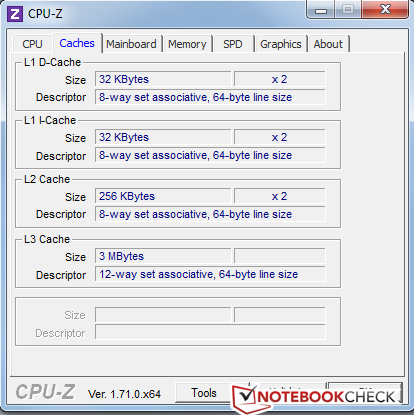View the Graphics tab
This screenshot has height=415, width=414.
coord(281,44)
